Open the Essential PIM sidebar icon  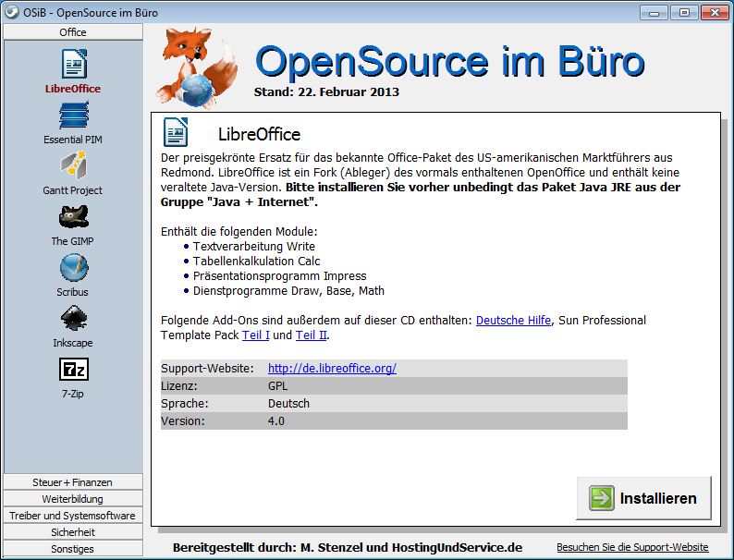74,116
